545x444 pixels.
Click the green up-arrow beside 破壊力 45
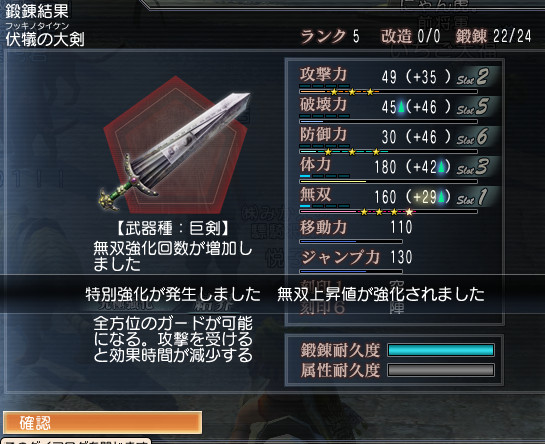401,107
